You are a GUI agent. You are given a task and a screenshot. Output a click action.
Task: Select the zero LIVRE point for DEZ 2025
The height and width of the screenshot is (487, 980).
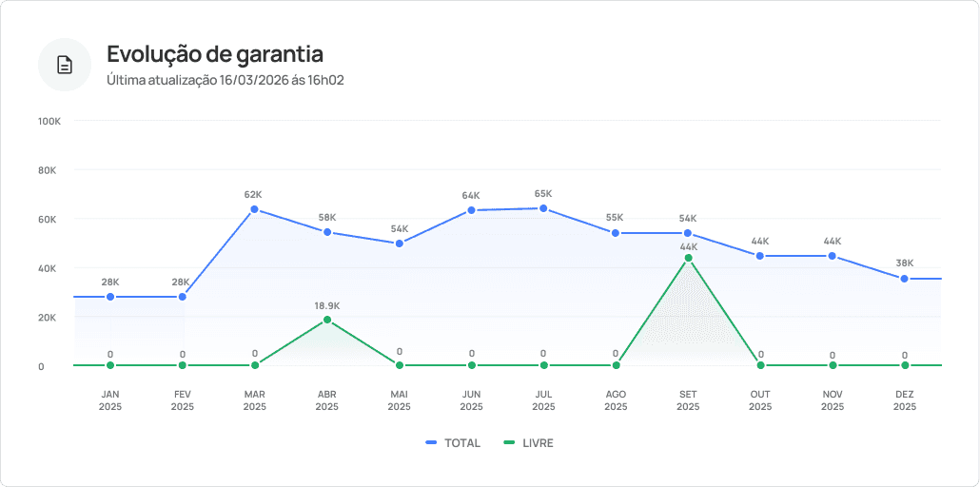[905, 365]
